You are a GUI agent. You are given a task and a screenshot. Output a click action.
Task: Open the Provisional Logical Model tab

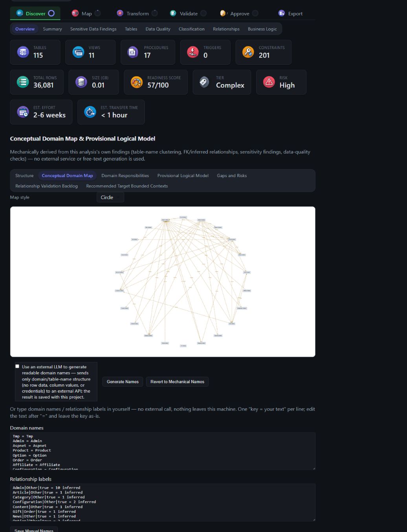point(183,176)
